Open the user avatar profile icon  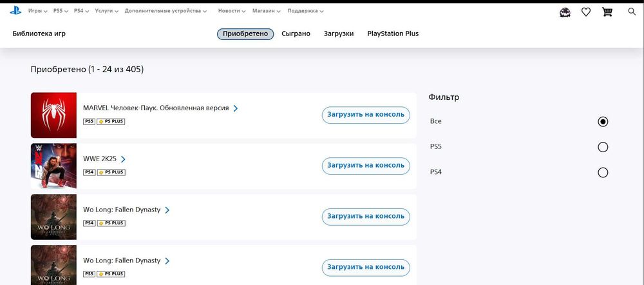[x=565, y=12]
